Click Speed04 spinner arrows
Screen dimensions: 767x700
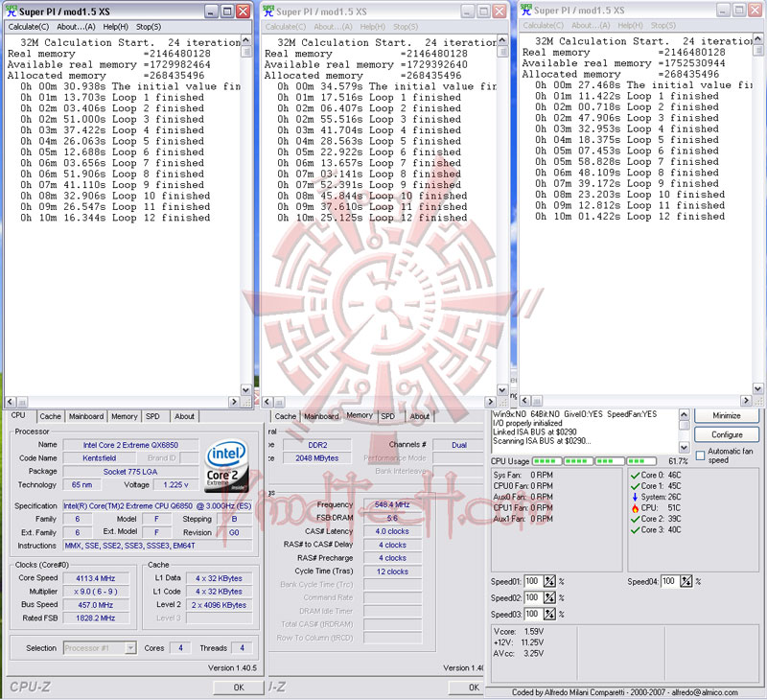point(686,581)
